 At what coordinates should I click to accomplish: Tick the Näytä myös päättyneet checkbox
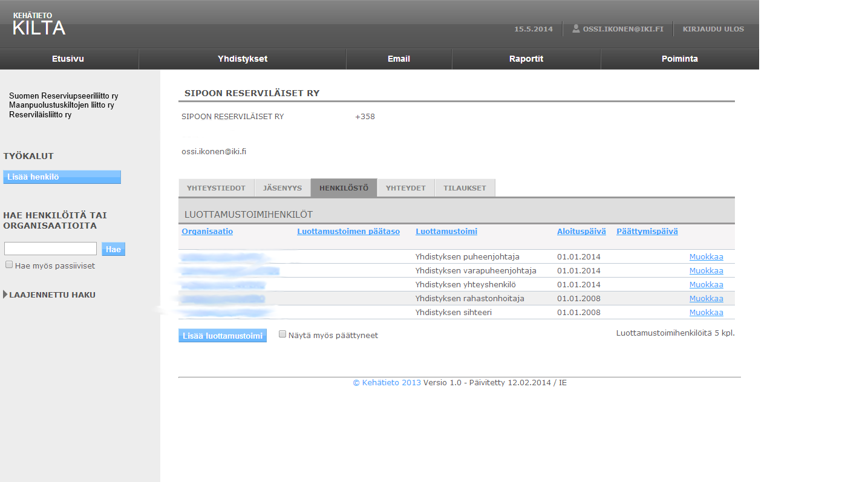282,334
